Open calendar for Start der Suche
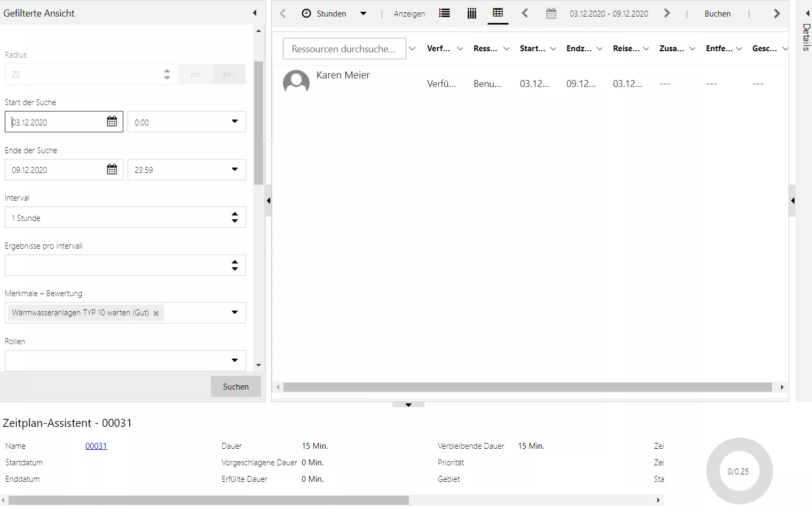812x508 pixels. tap(112, 122)
